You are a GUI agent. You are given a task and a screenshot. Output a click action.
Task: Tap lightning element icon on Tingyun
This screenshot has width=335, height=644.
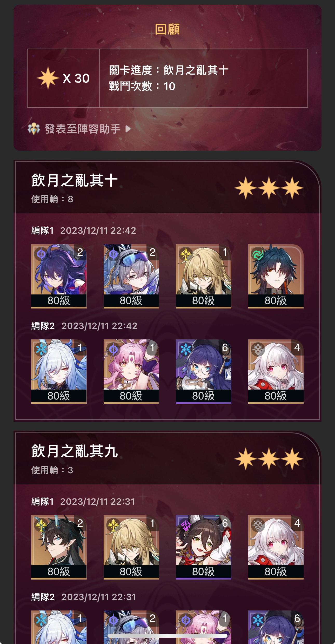(x=185, y=525)
